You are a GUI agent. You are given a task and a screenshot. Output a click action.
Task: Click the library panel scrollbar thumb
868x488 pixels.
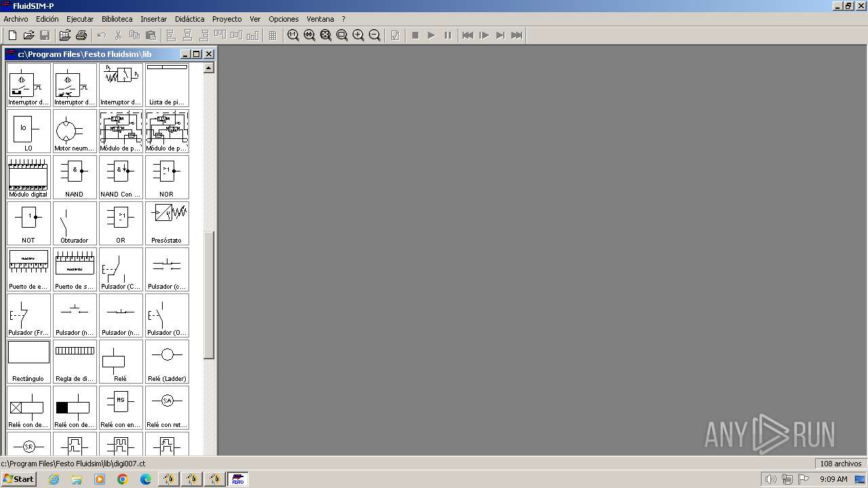(208, 295)
